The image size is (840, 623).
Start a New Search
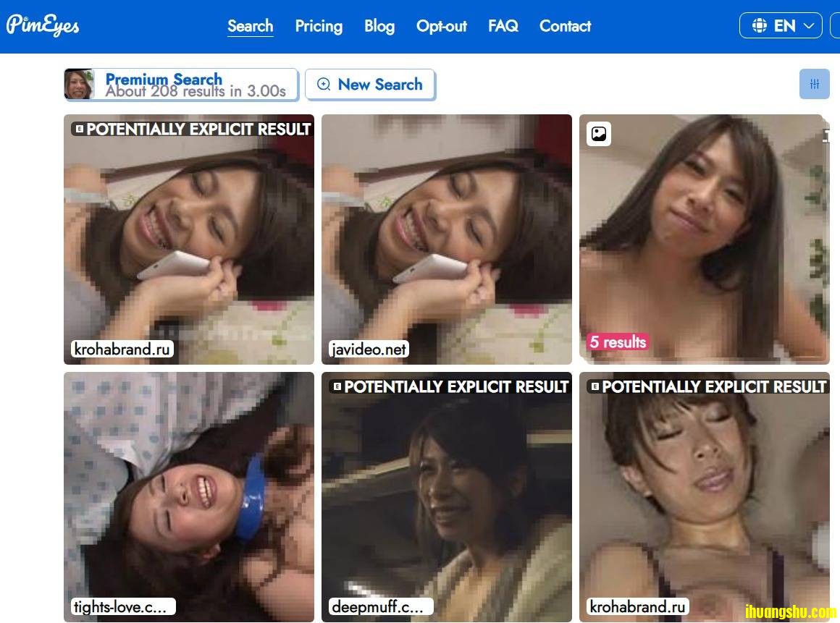coord(370,84)
